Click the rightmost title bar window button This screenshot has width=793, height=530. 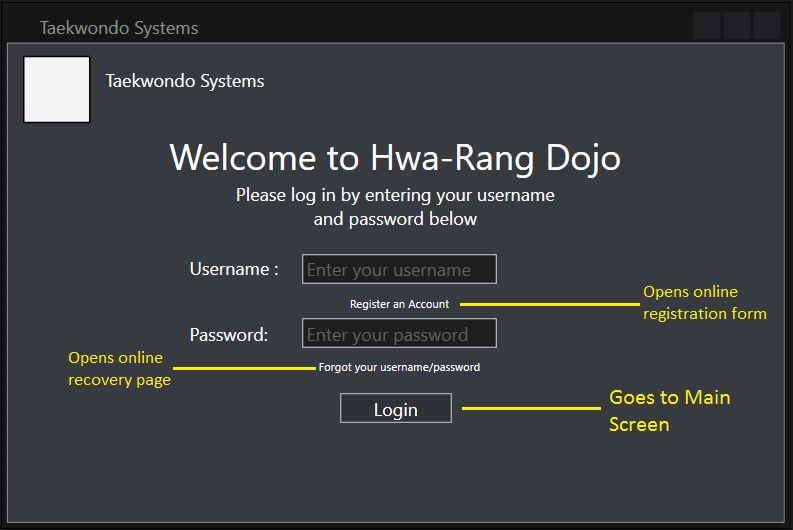pos(767,26)
